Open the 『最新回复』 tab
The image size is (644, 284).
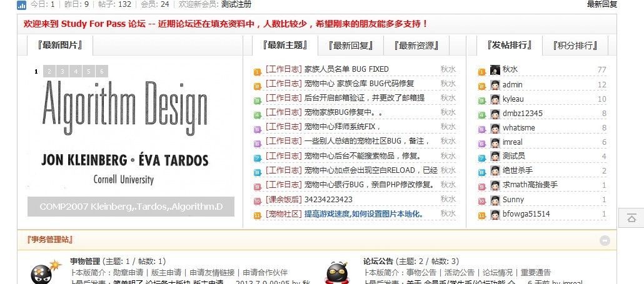351,46
